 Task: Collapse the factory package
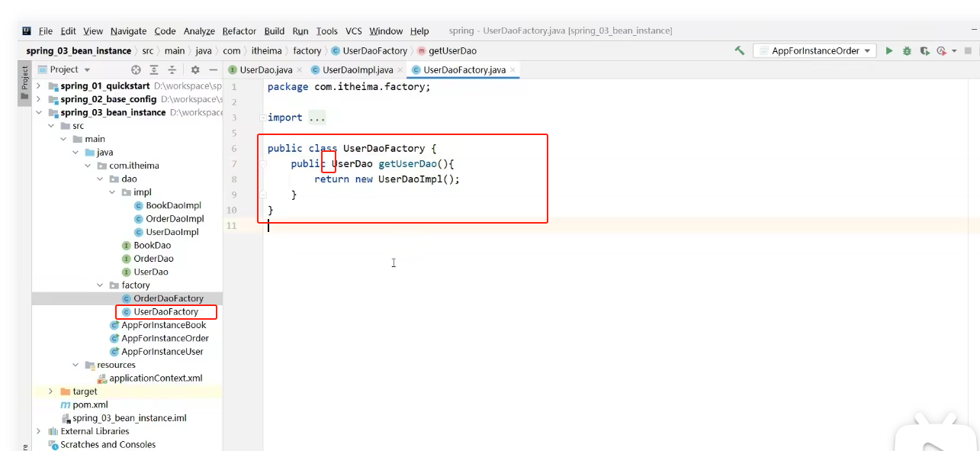pyautogui.click(x=101, y=285)
